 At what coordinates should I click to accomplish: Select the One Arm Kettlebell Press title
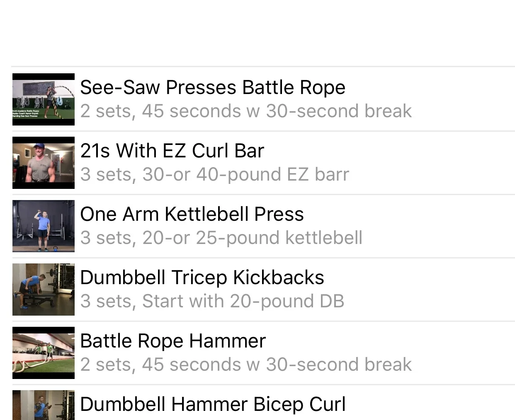pyautogui.click(x=192, y=214)
